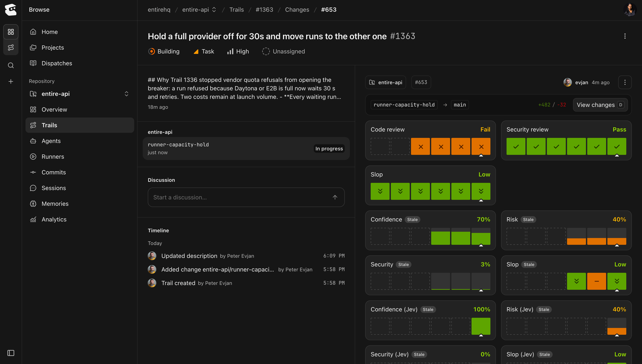Viewport: 642px width, 364px height.
Task: Open Runners in sidebar
Action: (80, 157)
